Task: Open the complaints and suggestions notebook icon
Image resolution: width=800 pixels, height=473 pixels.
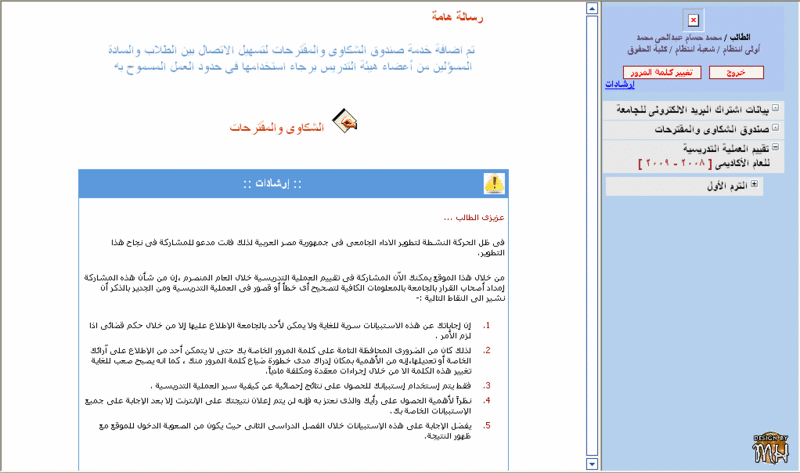Action: [x=345, y=121]
